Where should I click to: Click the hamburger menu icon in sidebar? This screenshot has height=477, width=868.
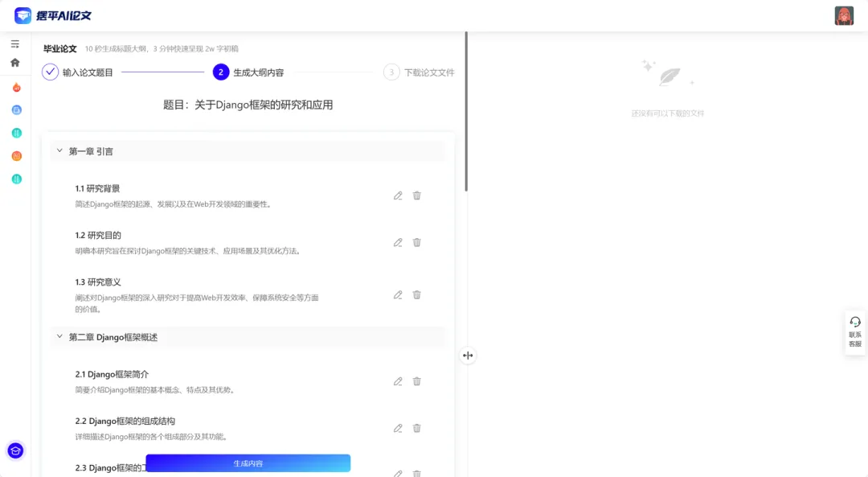[x=14, y=44]
